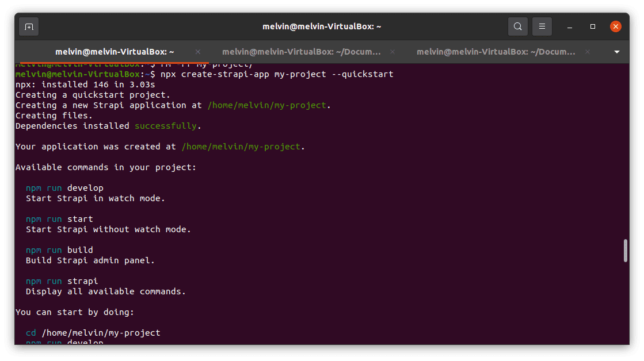
Task: Switch to the second tab ~/Docum...
Action: tap(302, 52)
